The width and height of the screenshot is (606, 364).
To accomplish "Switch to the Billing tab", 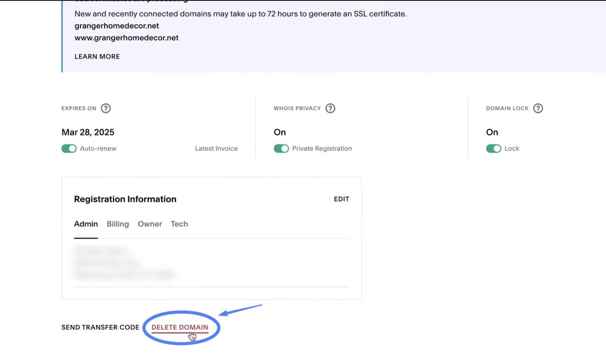I will pos(117,224).
